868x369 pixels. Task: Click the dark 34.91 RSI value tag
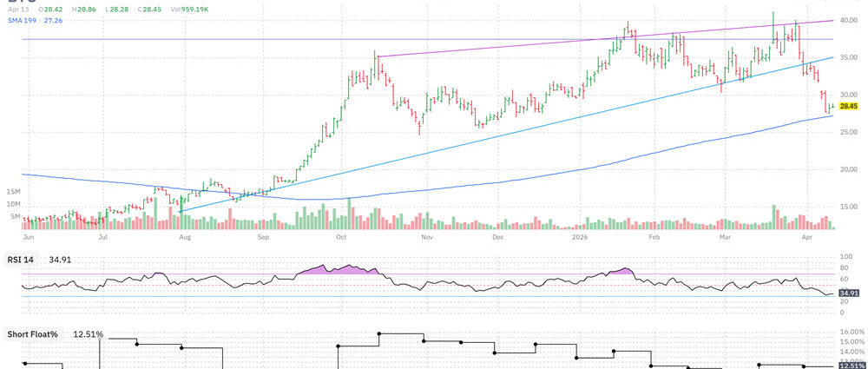(x=849, y=293)
